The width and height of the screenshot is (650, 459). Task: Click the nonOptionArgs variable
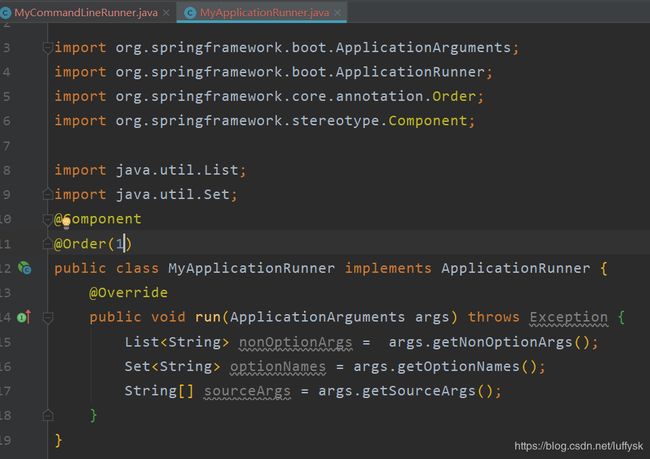pos(296,342)
